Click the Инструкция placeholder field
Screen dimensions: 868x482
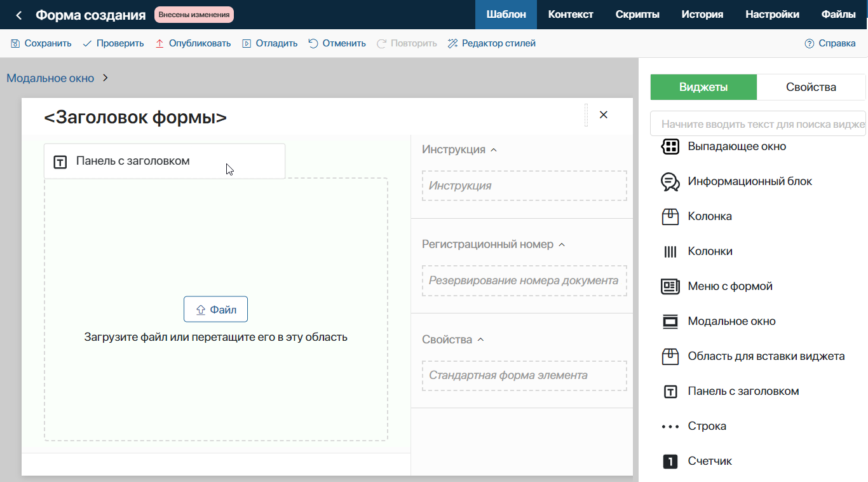pyautogui.click(x=524, y=186)
